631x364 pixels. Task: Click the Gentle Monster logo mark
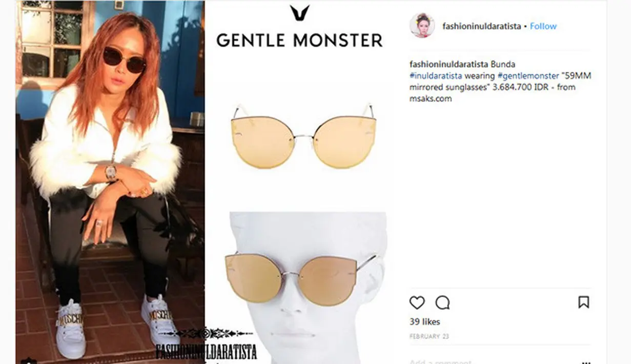click(299, 13)
